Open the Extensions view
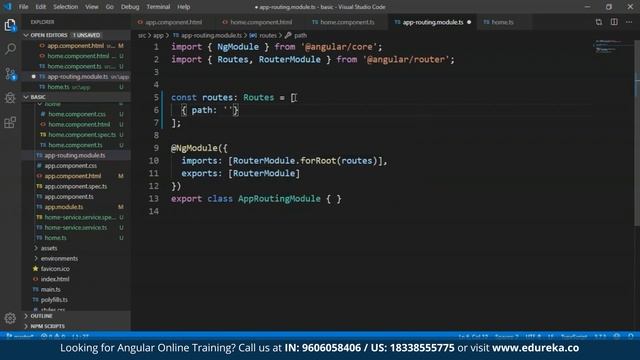Screen dimensions: 640x360 [10, 122]
